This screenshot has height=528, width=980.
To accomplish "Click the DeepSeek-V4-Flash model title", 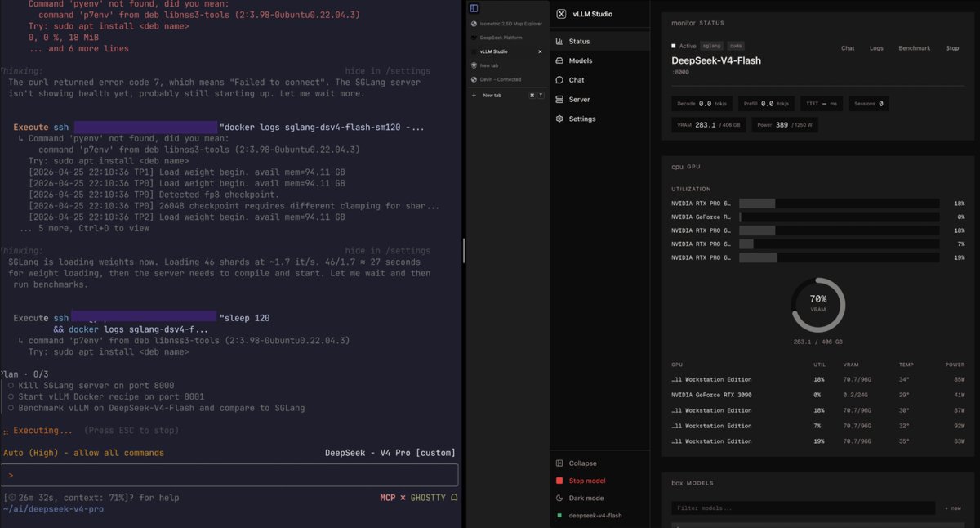I will [x=715, y=60].
